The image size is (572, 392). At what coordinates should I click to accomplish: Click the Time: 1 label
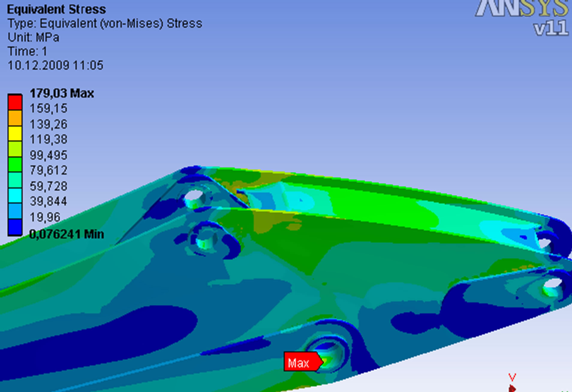pos(27,52)
